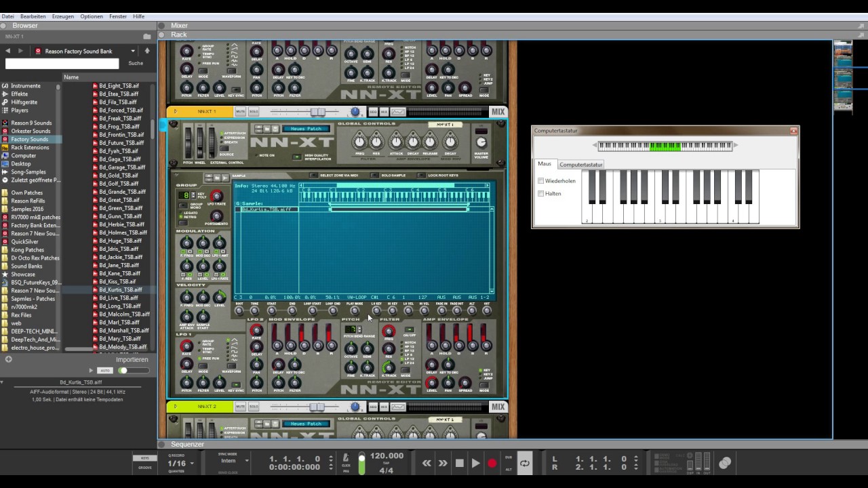This screenshot has width=868, height=488.
Task: Click NN-XT 1 channel level fader
Action: (x=317, y=112)
